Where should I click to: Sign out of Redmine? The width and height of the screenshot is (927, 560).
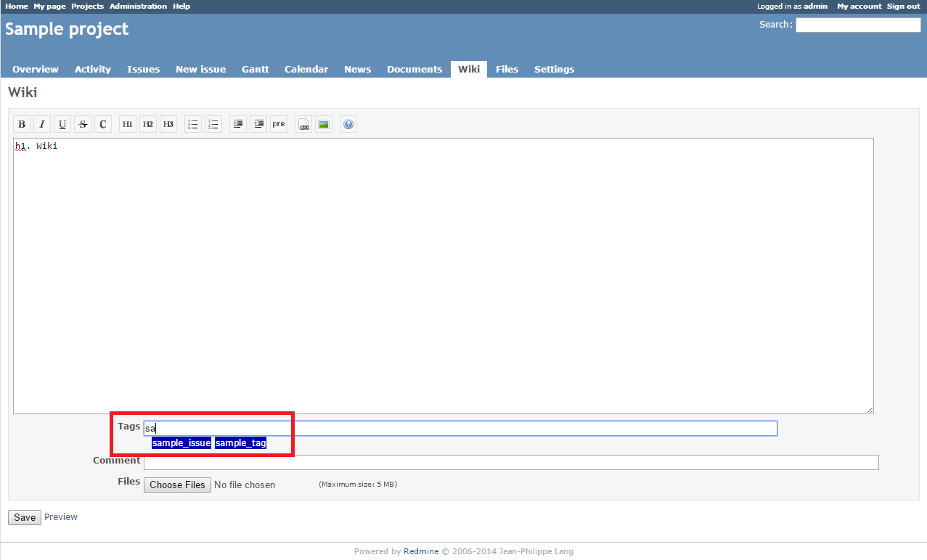point(904,6)
